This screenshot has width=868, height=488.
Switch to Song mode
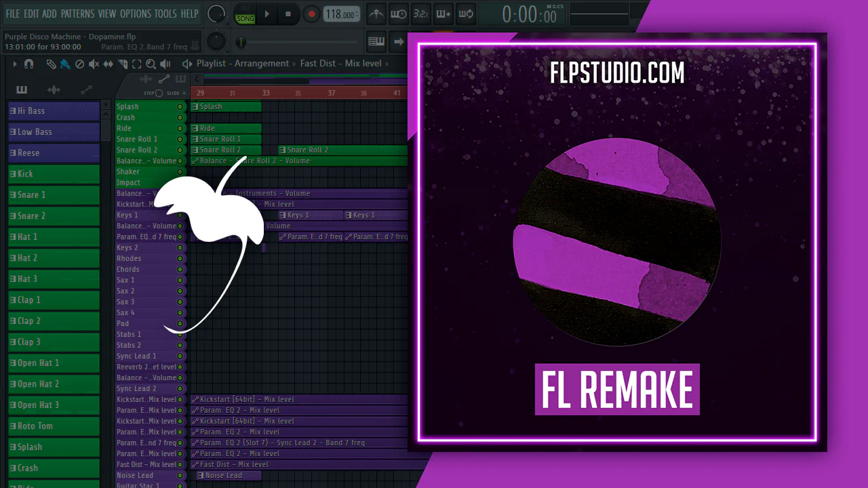pos(245,18)
